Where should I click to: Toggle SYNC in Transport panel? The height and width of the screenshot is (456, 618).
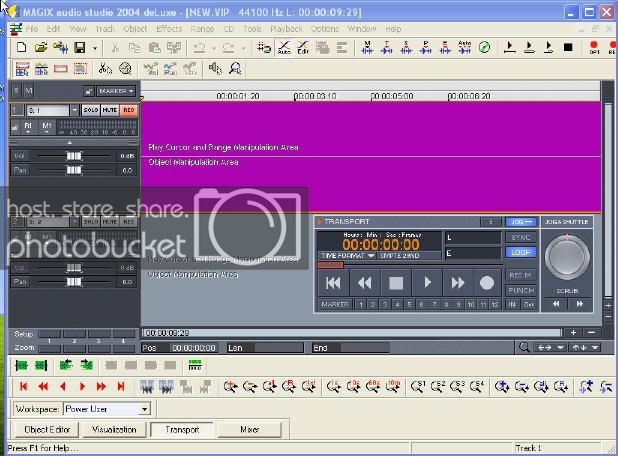[521, 237]
